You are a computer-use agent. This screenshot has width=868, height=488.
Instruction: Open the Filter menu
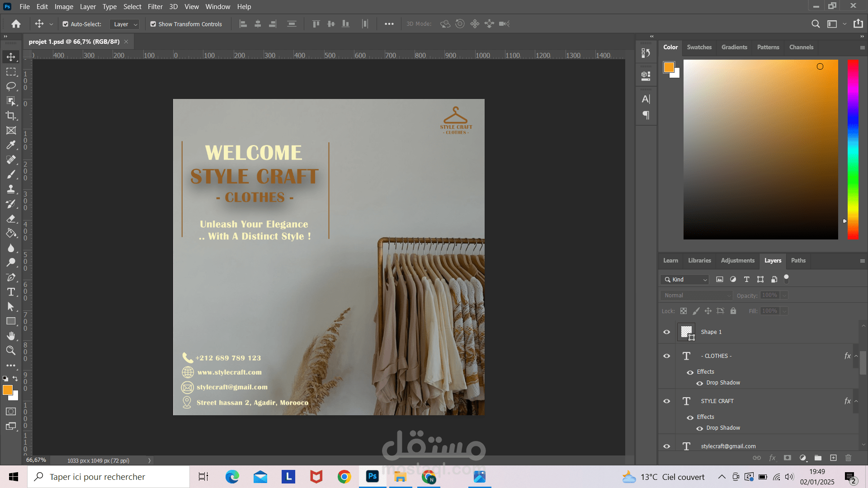coord(155,7)
